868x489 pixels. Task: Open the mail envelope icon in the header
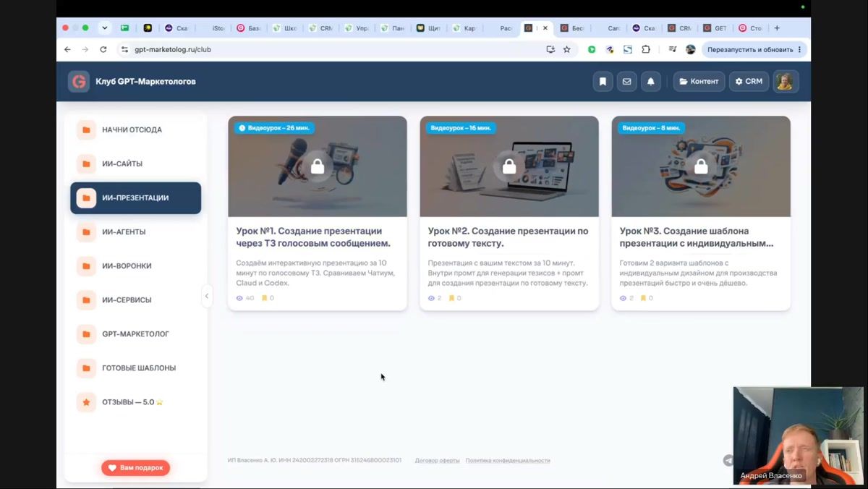coord(626,82)
